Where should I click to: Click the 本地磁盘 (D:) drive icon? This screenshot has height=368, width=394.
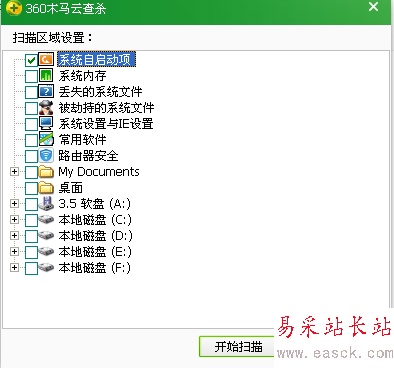[46, 235]
